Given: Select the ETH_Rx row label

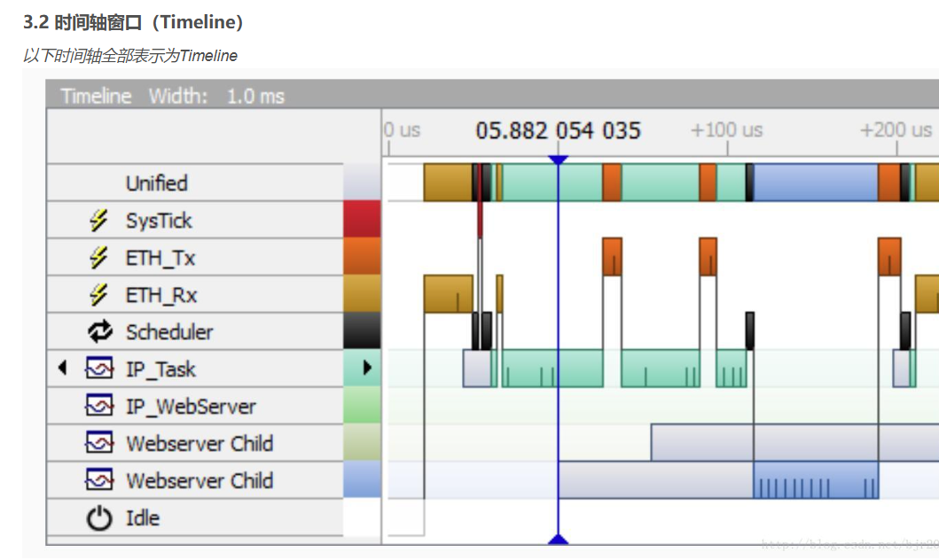Looking at the screenshot, I should (x=161, y=295).
